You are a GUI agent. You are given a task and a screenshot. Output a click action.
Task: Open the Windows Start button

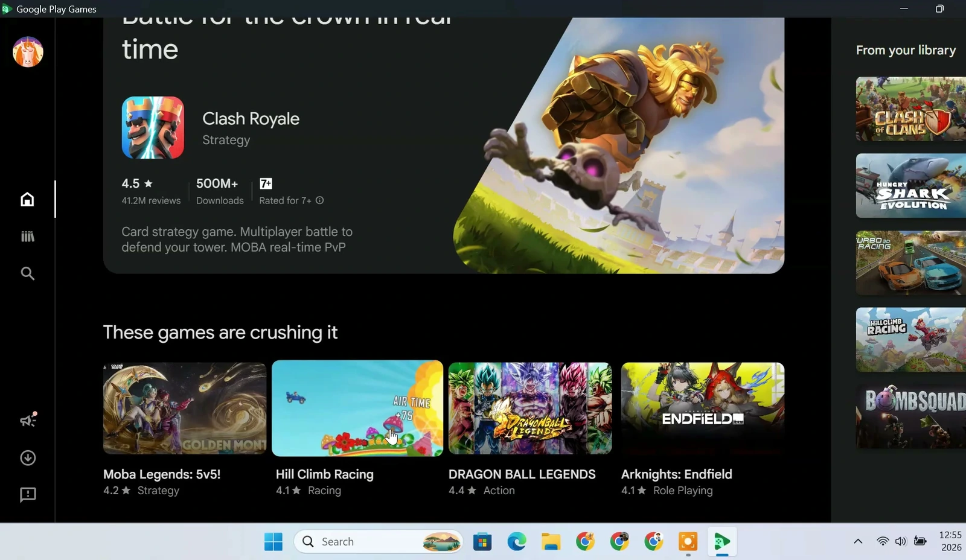pyautogui.click(x=273, y=542)
